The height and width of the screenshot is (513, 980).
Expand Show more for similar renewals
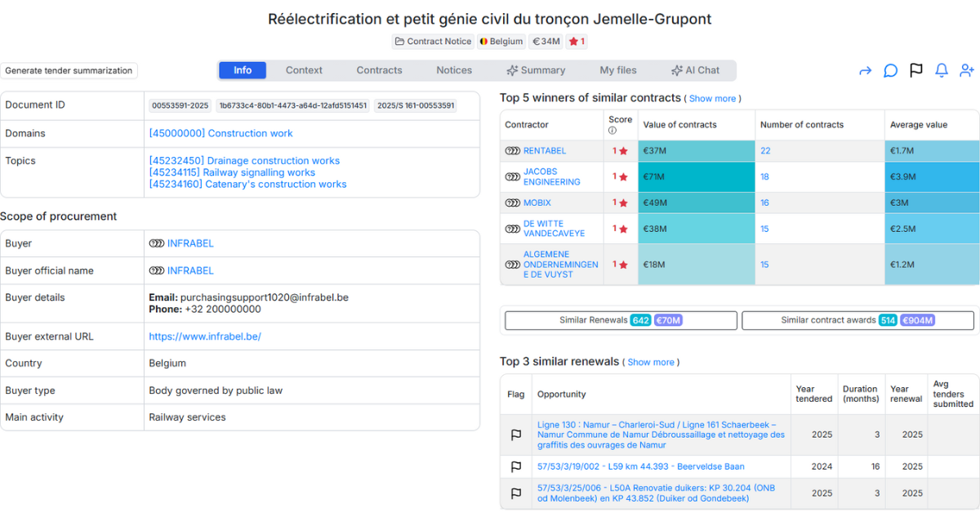coord(651,363)
